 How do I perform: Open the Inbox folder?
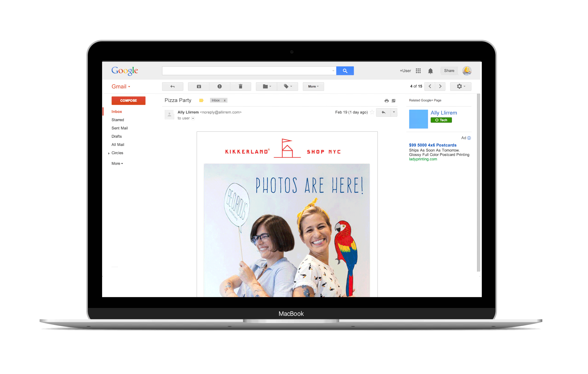(117, 112)
